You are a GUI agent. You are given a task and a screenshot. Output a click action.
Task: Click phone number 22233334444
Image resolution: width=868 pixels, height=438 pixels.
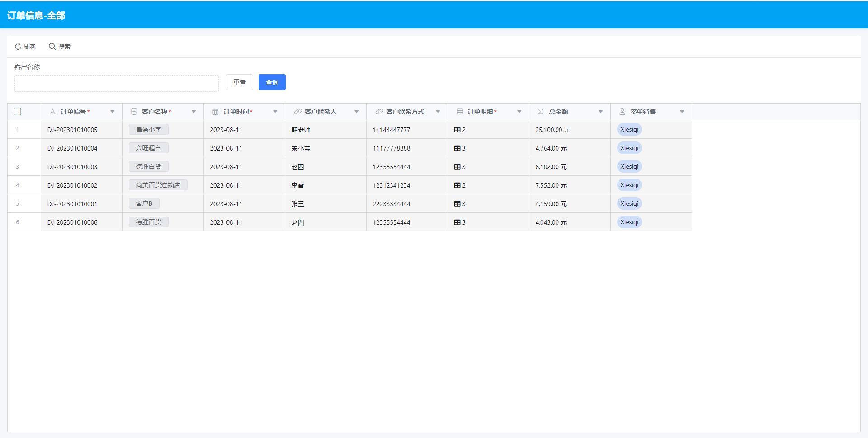pos(392,204)
